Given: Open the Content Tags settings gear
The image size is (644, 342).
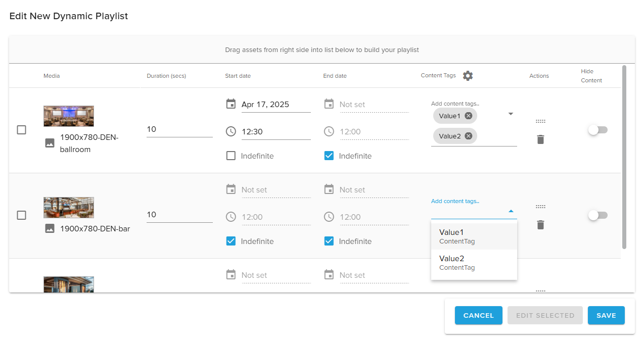Looking at the screenshot, I should (468, 76).
